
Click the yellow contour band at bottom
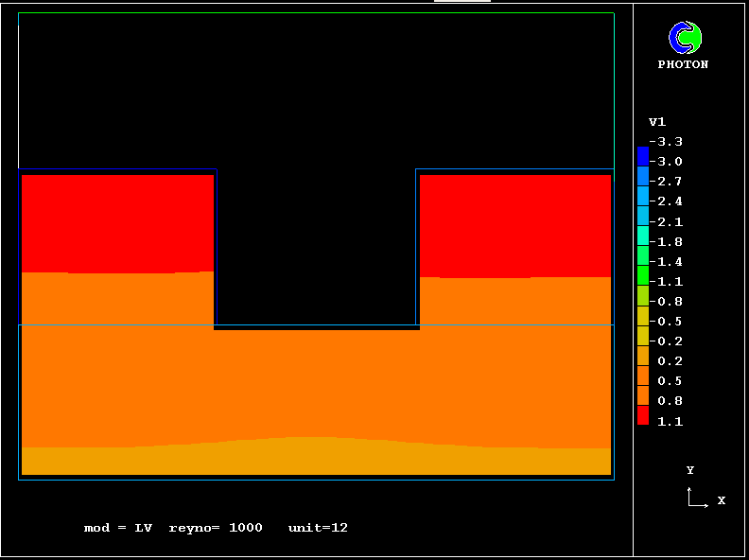tap(316, 460)
